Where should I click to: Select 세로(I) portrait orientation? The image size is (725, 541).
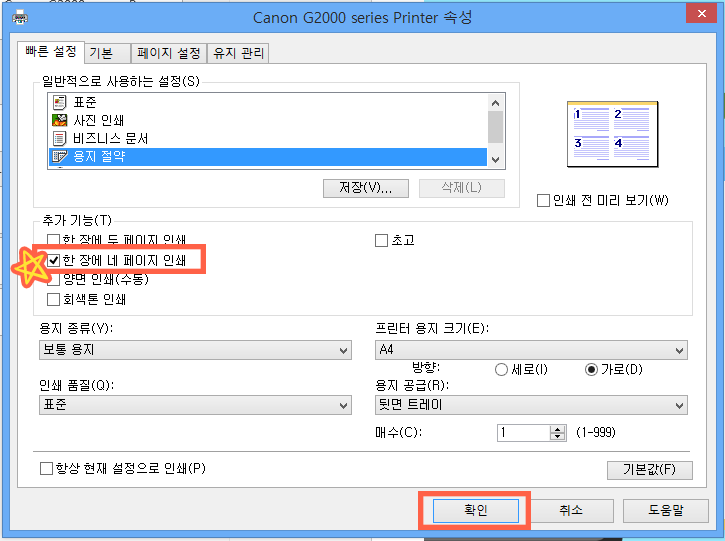coord(501,370)
